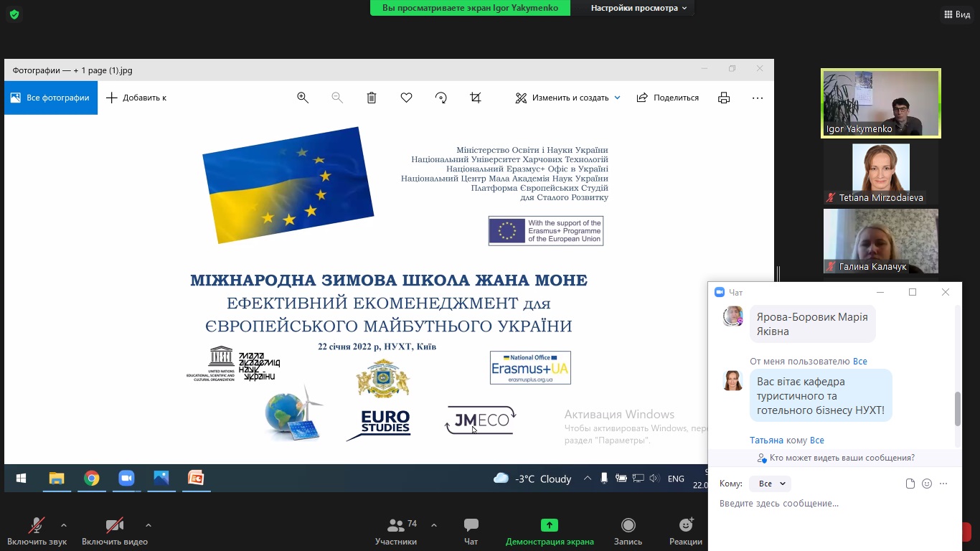
Task: Open the green encryption shield info
Action: 14,14
